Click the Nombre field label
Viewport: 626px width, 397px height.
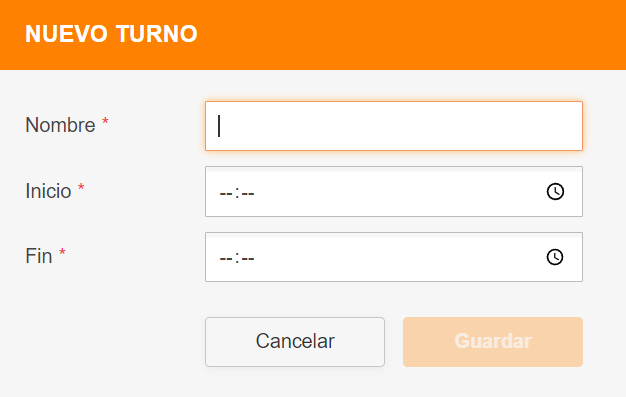tap(60, 125)
